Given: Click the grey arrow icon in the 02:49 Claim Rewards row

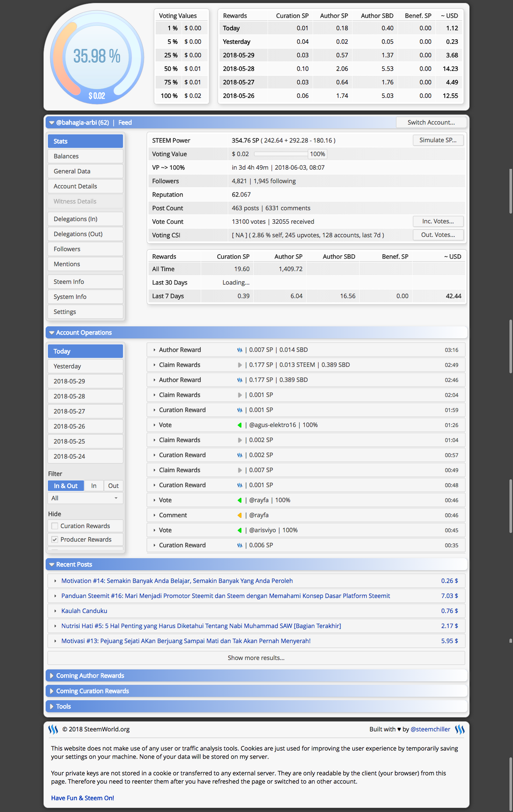Looking at the screenshot, I should tap(240, 365).
